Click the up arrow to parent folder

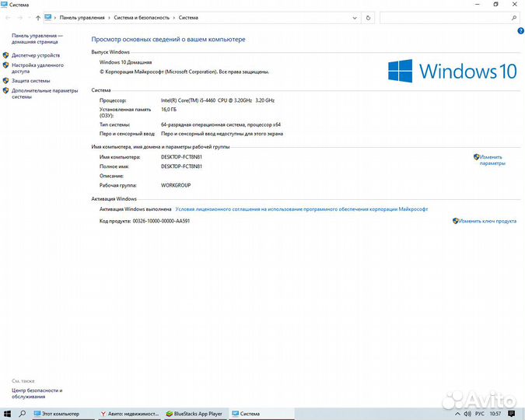click(x=38, y=18)
